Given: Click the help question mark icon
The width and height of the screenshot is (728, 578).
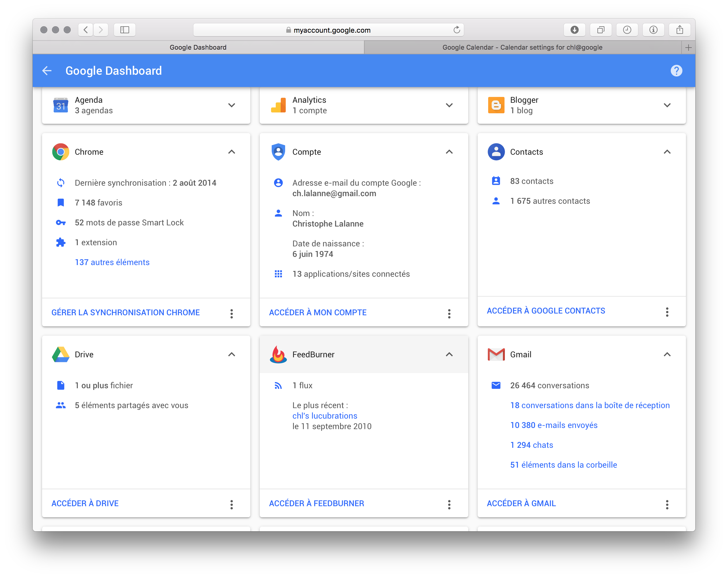Looking at the screenshot, I should [x=676, y=71].
